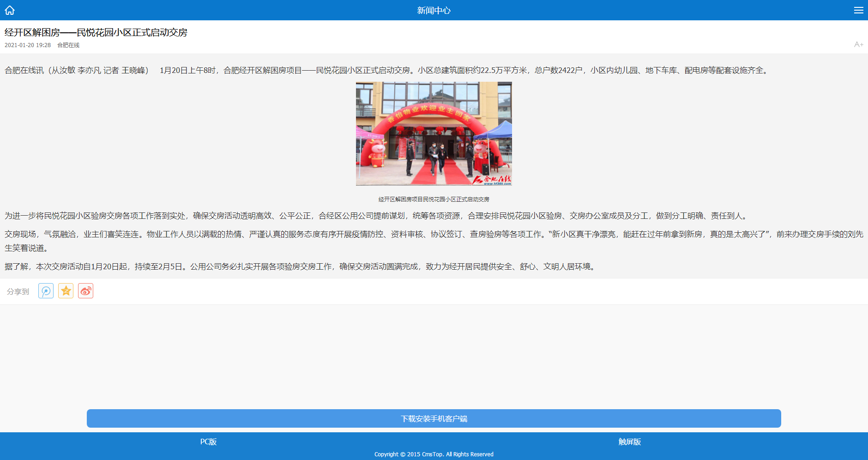Viewport: 868px width, 460px height.
Task: Open the red inflatable arch photo
Action: pyautogui.click(x=434, y=134)
